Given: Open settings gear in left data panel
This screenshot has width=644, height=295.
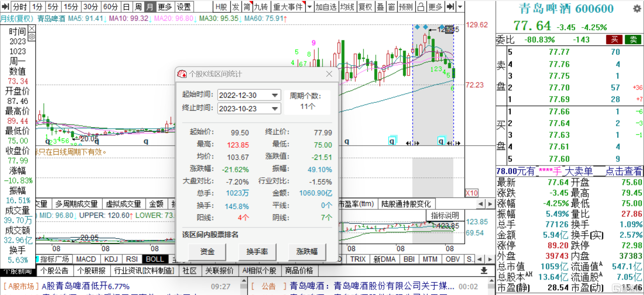Looking at the screenshot, I should tap(32, 37).
